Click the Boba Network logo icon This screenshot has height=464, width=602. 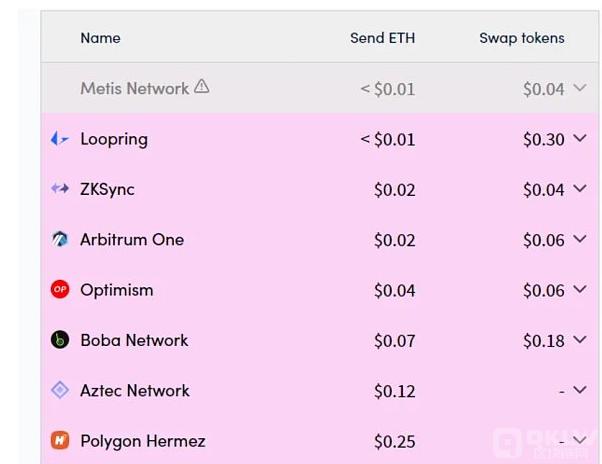tap(60, 340)
